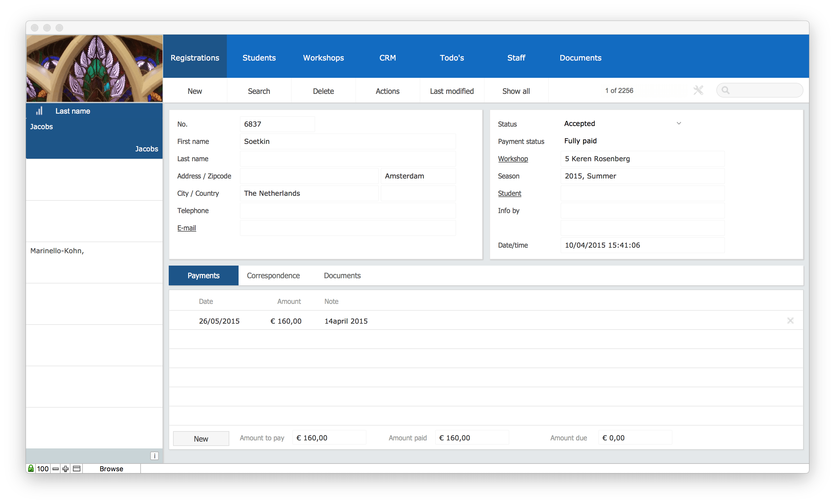Screen dimensions: 835x504
Task: Click the E-mail underlined label
Action: point(186,228)
